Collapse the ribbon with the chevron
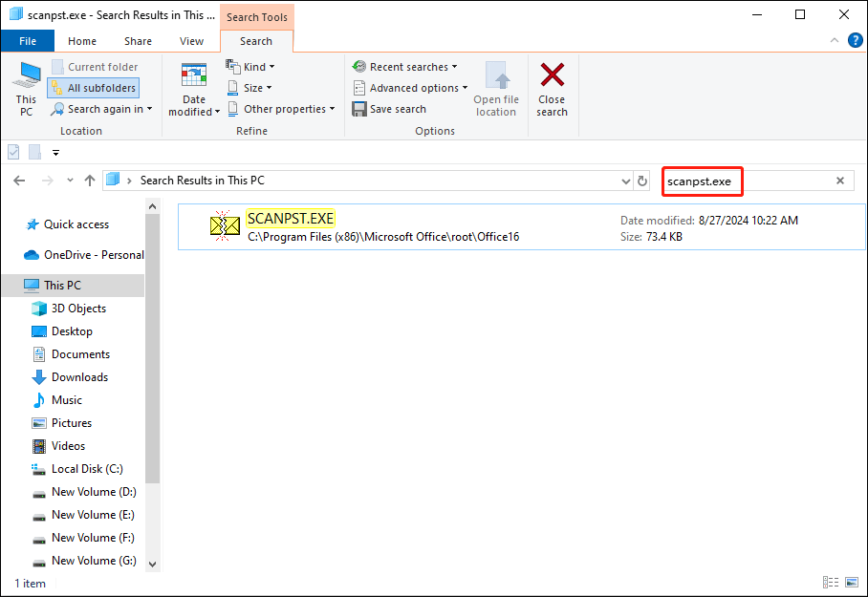Screen dimensions: 868x597 (835, 40)
